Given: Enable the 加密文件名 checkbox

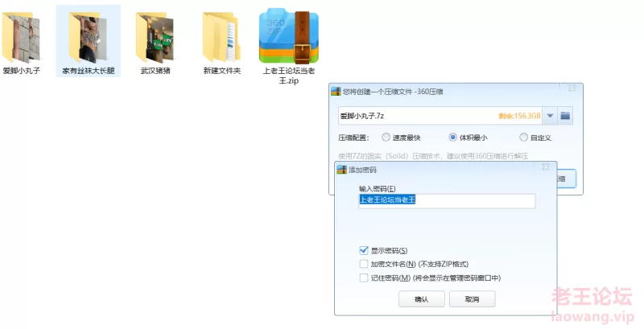Looking at the screenshot, I should point(364,264).
